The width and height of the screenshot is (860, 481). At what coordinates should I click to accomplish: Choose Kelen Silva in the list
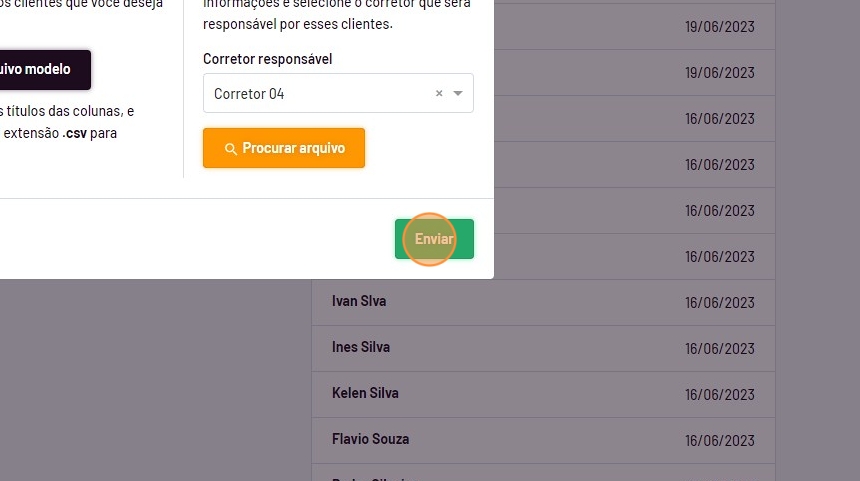[365, 393]
